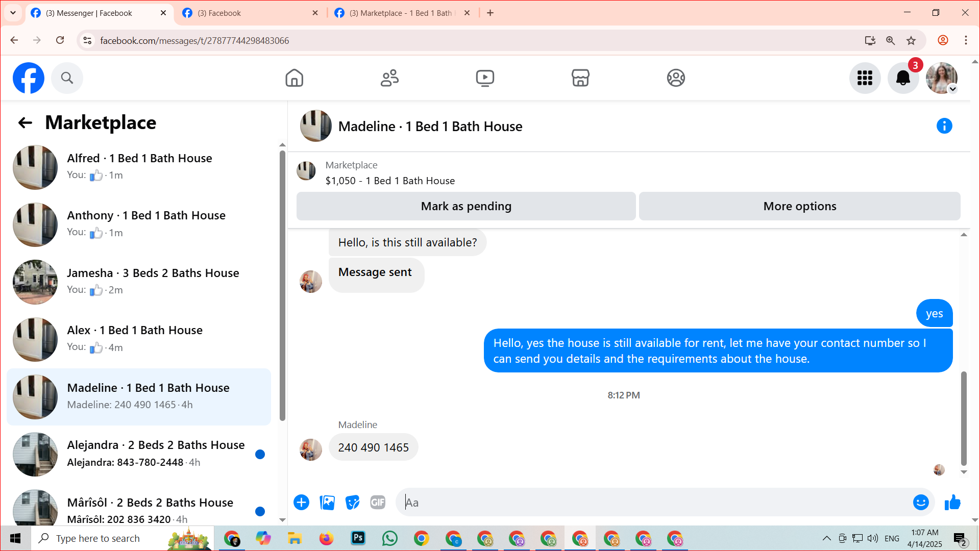980x551 pixels.
Task: Send a thumbs-up like in chat
Action: click(x=952, y=503)
